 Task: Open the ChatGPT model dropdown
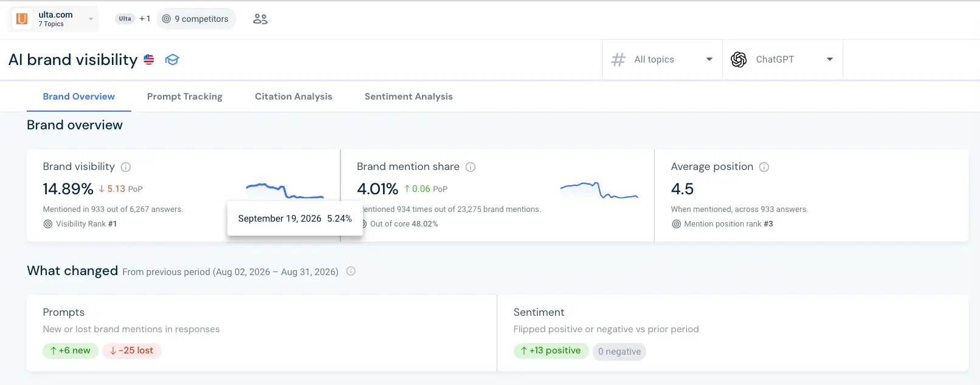[x=782, y=60]
